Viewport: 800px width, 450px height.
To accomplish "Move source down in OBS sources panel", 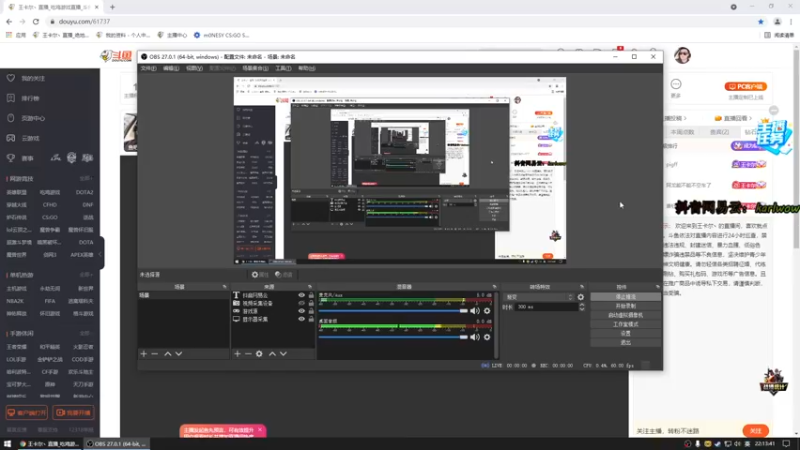I will coord(283,354).
